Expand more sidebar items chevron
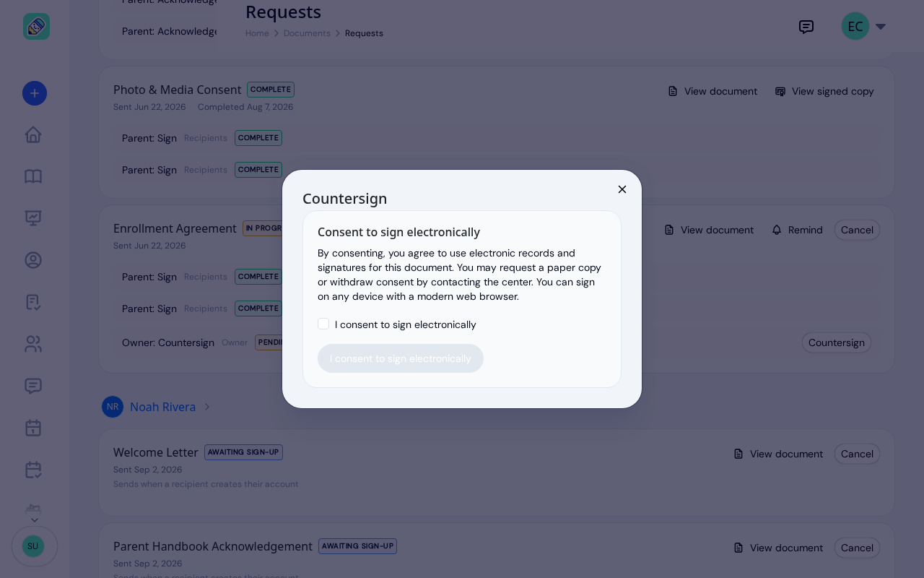 click(34, 519)
